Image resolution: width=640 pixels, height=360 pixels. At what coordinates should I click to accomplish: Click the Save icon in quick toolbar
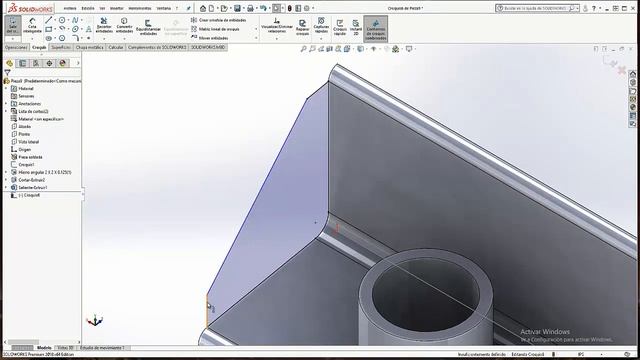click(237, 8)
